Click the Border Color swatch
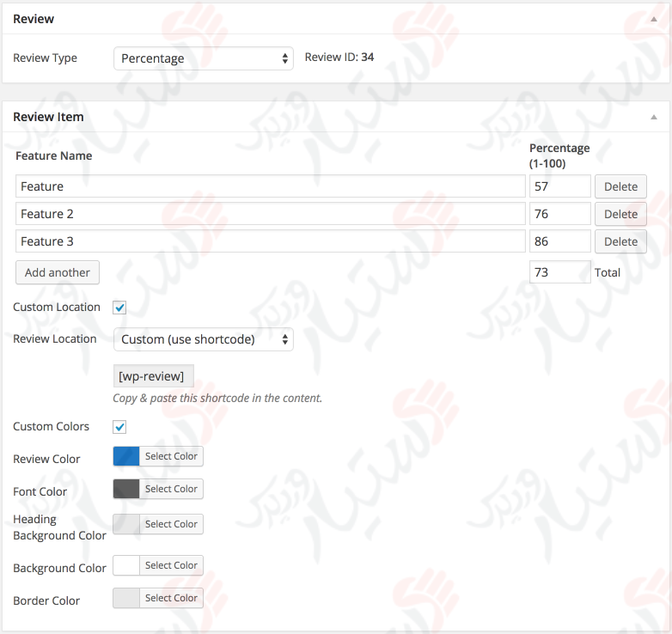672x634 pixels. [126, 598]
